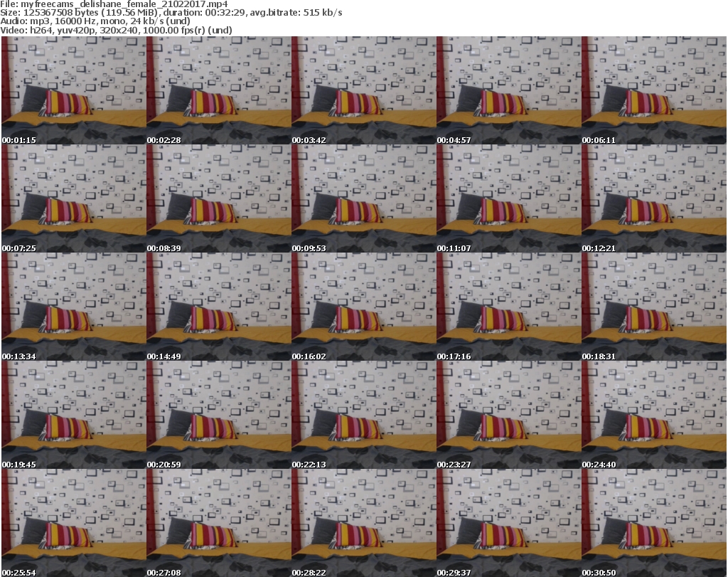Select the thumbnail frame at 00:17:16

[509, 307]
